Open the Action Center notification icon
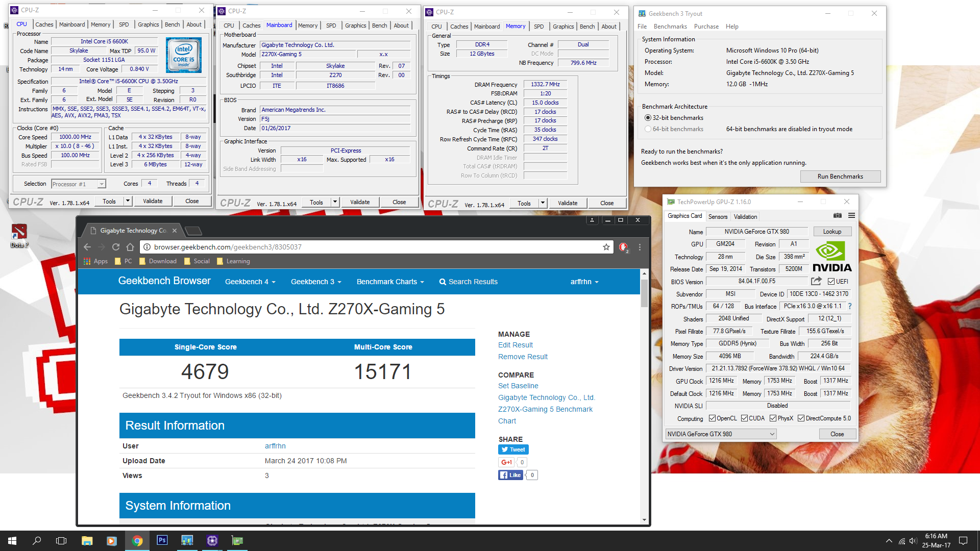This screenshot has width=980, height=551. 963,541
